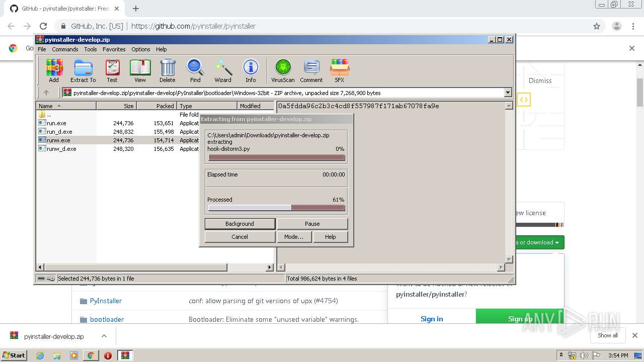Run VirusScan from the toolbar
The image size is (644, 362).
(x=283, y=70)
